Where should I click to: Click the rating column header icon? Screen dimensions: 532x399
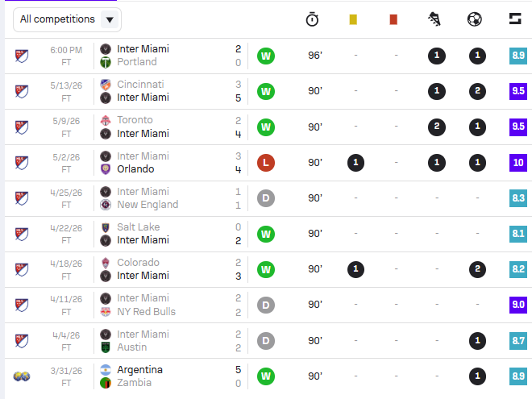(515, 19)
